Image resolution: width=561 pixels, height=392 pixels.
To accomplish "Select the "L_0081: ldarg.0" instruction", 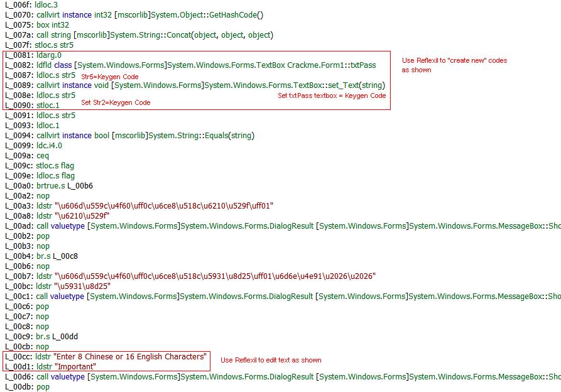I will pyautogui.click(x=33, y=55).
